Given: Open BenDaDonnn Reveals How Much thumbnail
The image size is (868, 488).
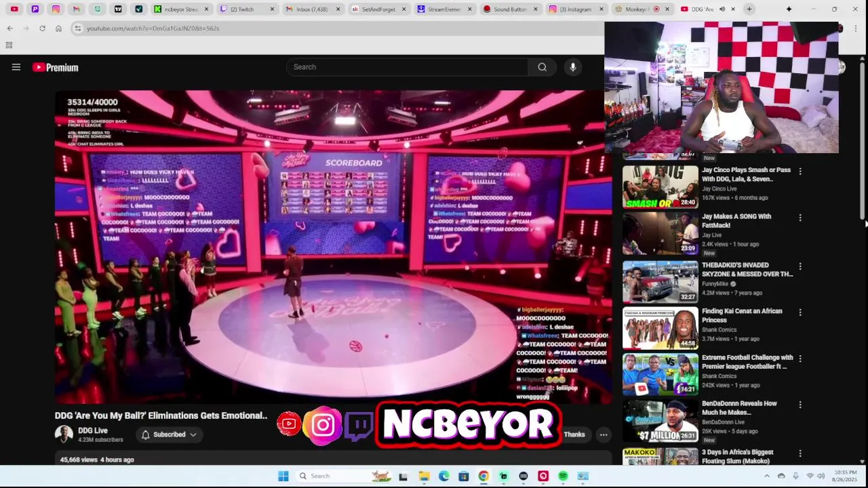Looking at the screenshot, I should pos(660,420).
